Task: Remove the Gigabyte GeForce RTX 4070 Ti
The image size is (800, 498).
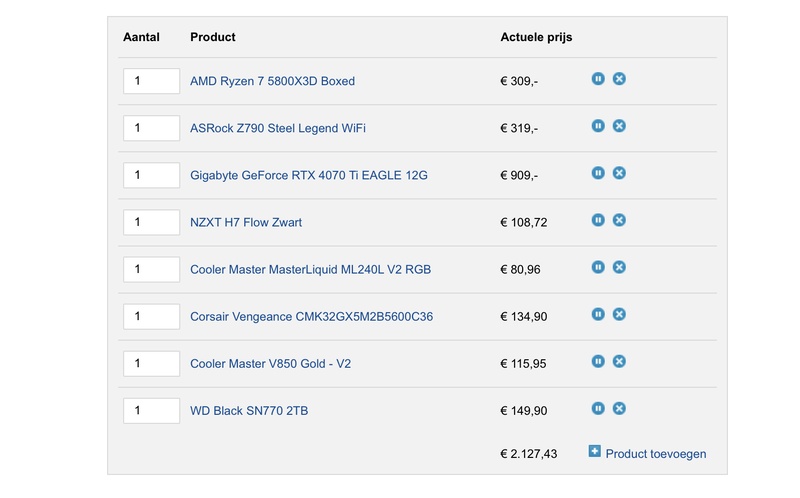Action: [x=619, y=173]
